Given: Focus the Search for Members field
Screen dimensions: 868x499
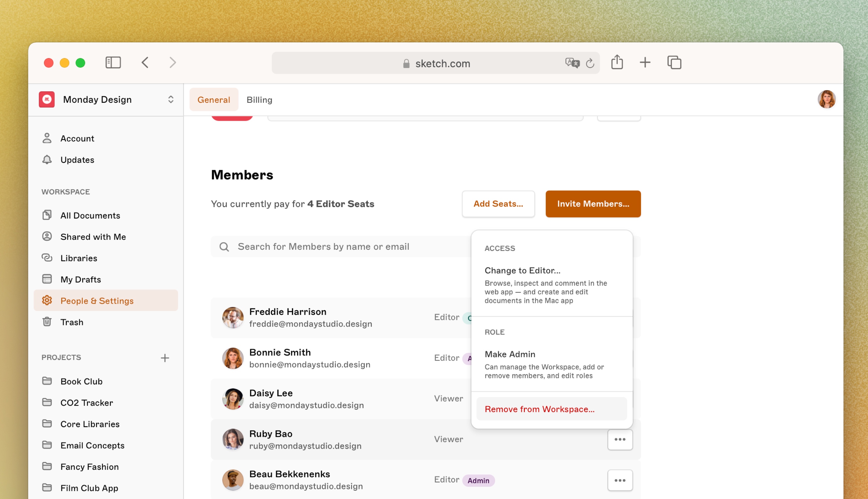Looking at the screenshot, I should tap(341, 247).
